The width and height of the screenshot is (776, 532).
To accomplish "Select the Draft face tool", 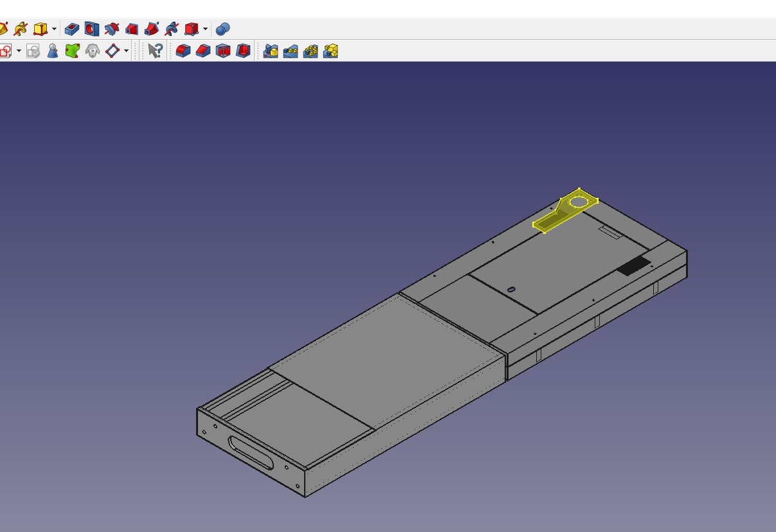I will 223,51.
